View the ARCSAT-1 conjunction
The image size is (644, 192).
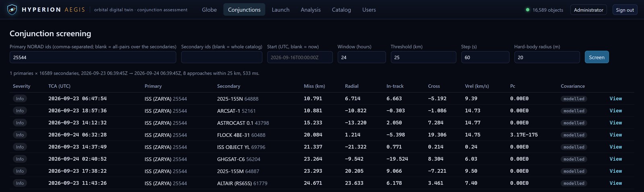(615, 111)
